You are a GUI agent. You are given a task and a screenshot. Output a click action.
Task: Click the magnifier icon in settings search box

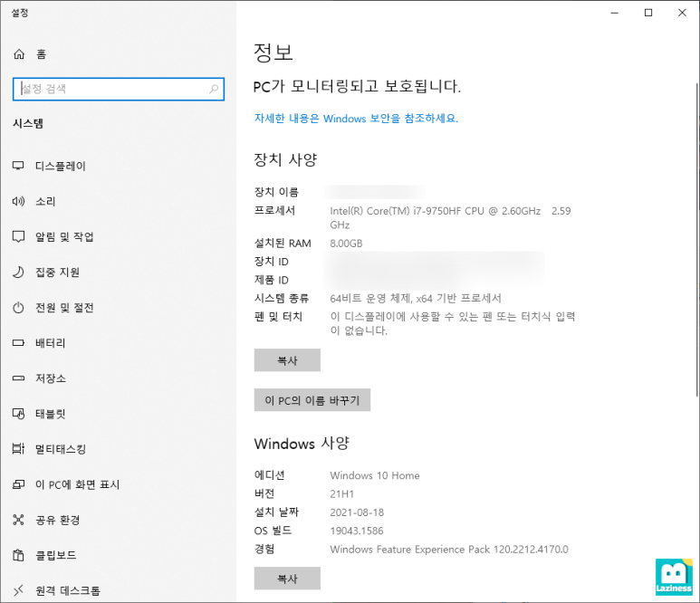tap(214, 89)
